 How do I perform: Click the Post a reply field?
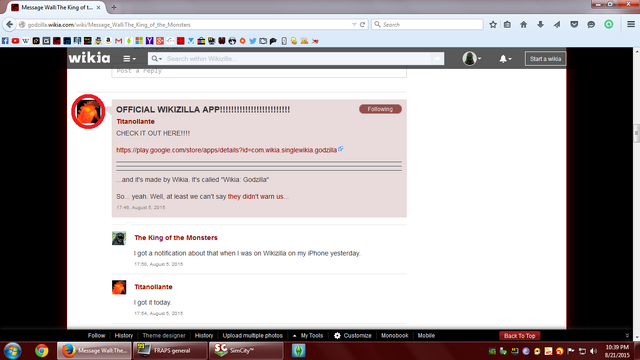point(259,72)
